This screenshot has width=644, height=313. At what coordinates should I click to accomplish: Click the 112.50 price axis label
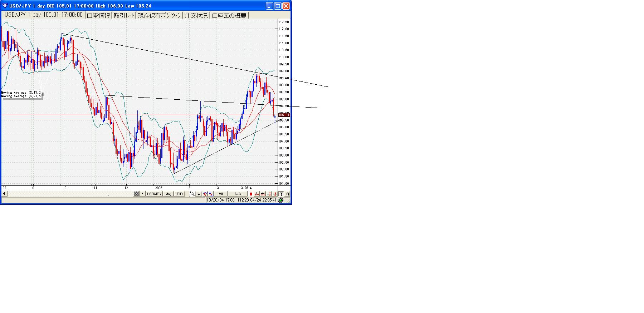tap(284, 22)
